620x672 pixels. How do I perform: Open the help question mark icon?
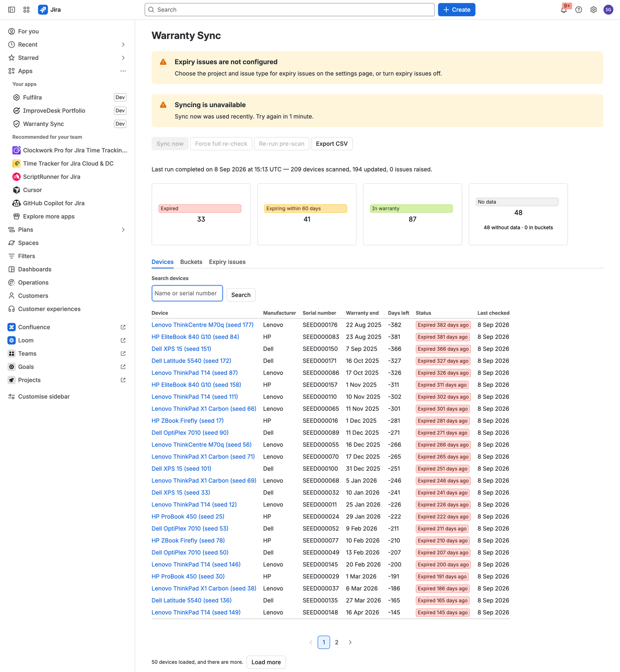579,10
